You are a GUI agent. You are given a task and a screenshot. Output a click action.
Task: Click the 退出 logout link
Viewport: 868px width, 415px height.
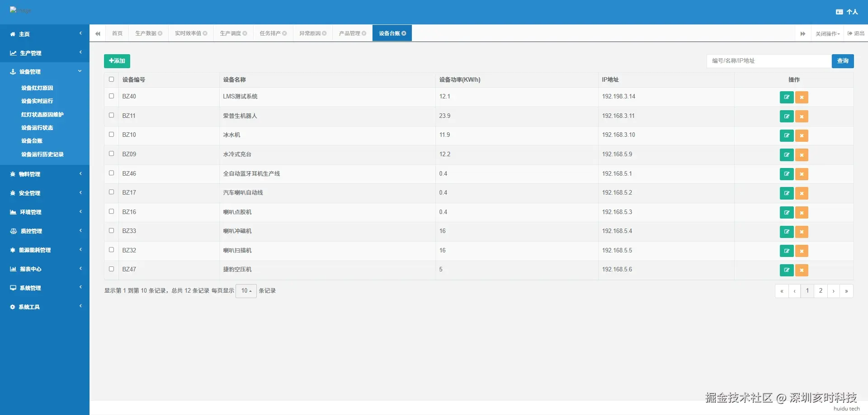(x=856, y=34)
